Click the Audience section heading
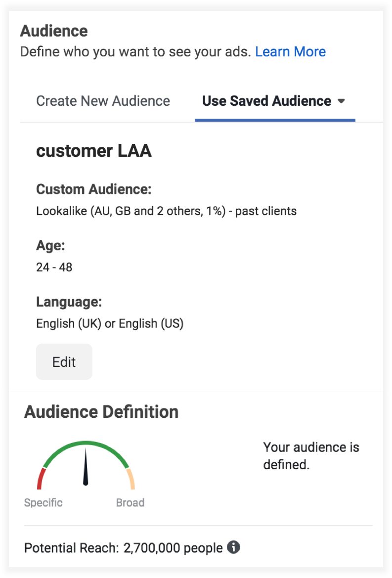 [54, 31]
